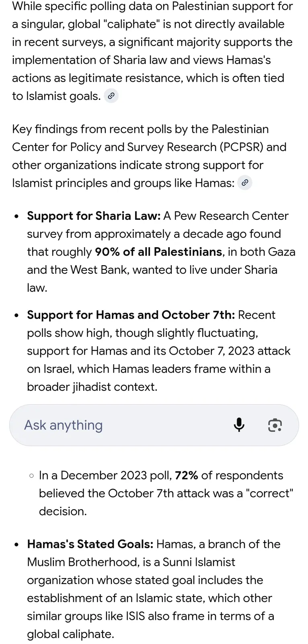Click the "Key findings from recent polls" paragraph
308x644 pixels.
point(149,156)
